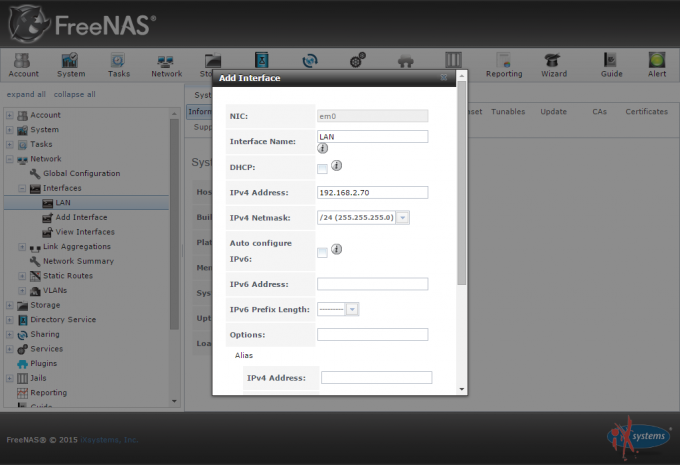Expand the Storage tree node

tap(10, 305)
